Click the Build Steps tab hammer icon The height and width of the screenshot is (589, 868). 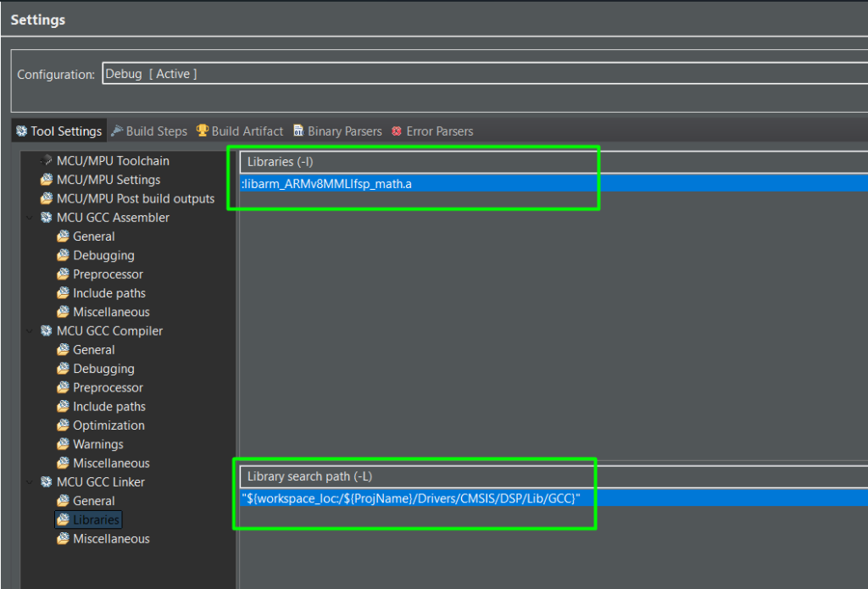click(x=117, y=131)
